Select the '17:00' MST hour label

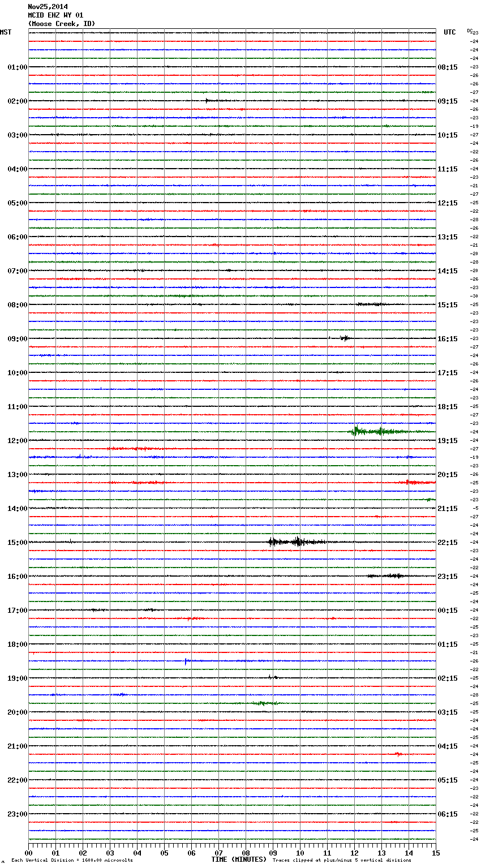tap(18, 611)
